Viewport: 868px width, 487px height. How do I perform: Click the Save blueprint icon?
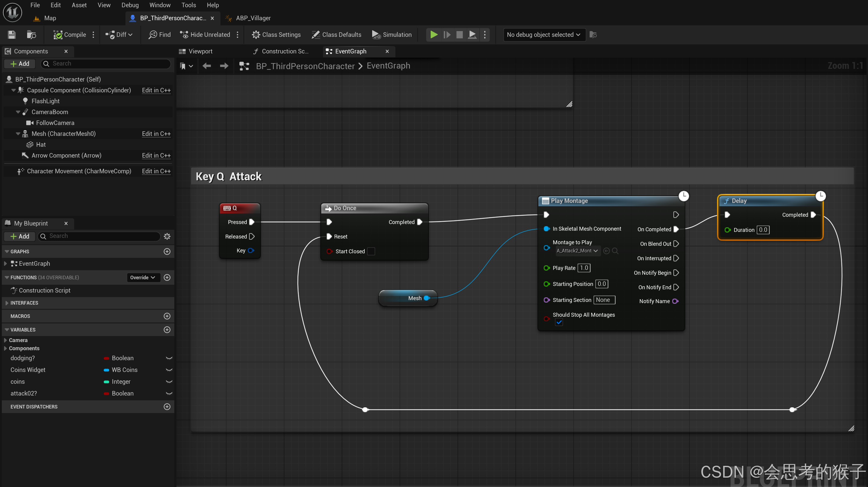coord(12,35)
